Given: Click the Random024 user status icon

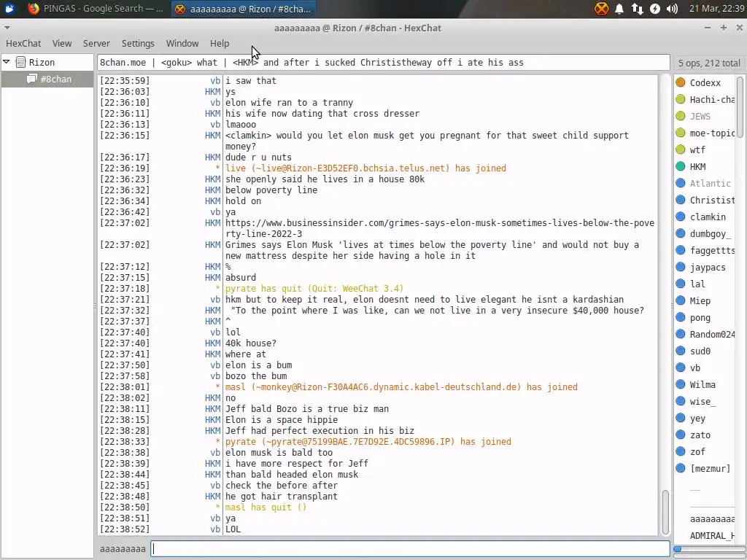Looking at the screenshot, I should coord(681,334).
